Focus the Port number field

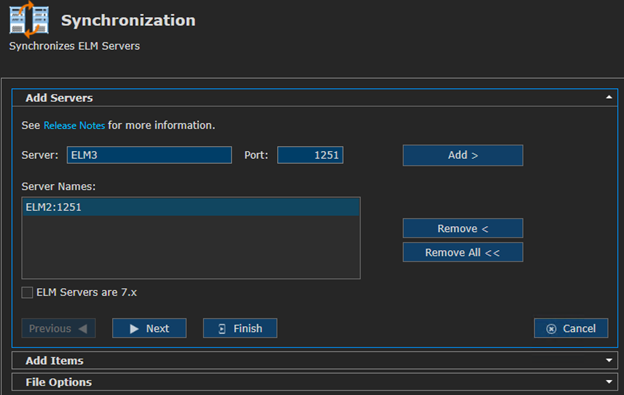pos(310,155)
